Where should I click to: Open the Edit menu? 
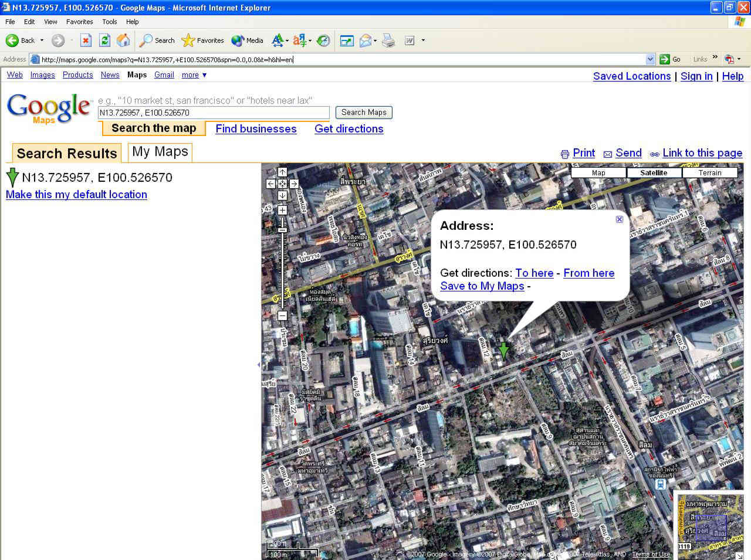tap(29, 22)
